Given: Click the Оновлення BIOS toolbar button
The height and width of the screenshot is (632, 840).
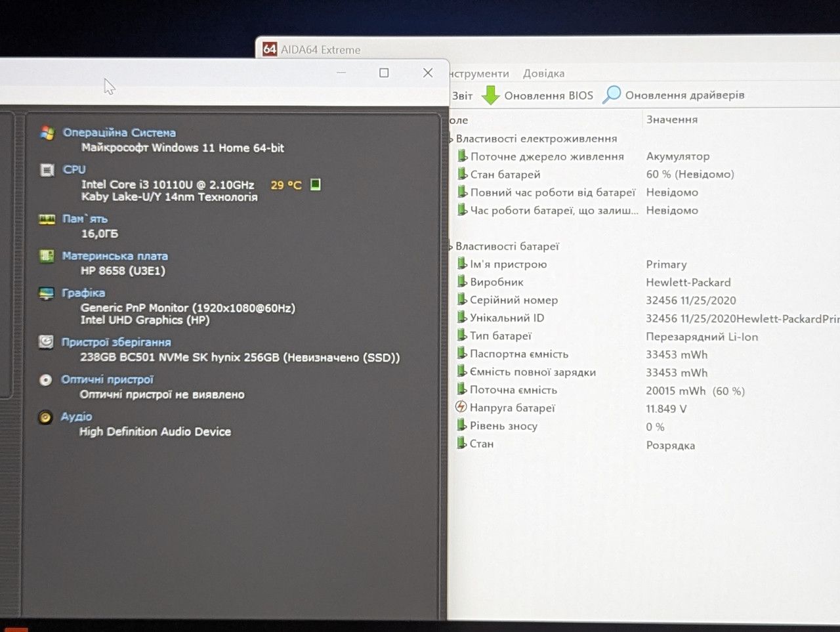Looking at the screenshot, I should coord(537,95).
